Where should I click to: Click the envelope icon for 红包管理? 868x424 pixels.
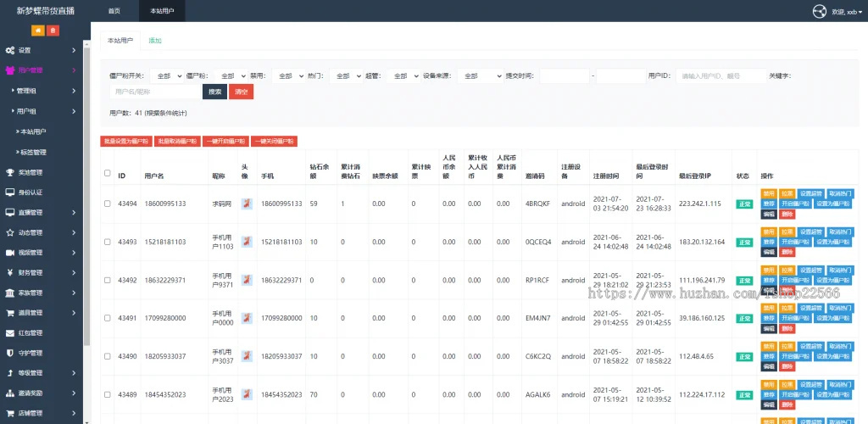[x=10, y=332]
